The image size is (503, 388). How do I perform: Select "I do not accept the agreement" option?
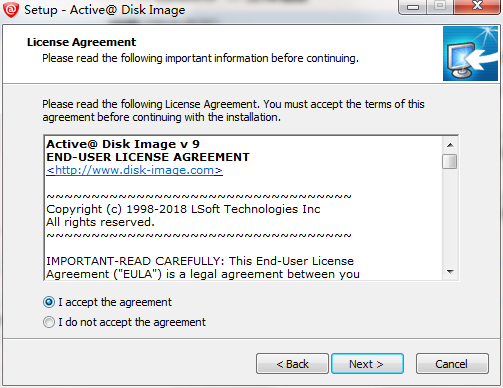click(x=49, y=322)
